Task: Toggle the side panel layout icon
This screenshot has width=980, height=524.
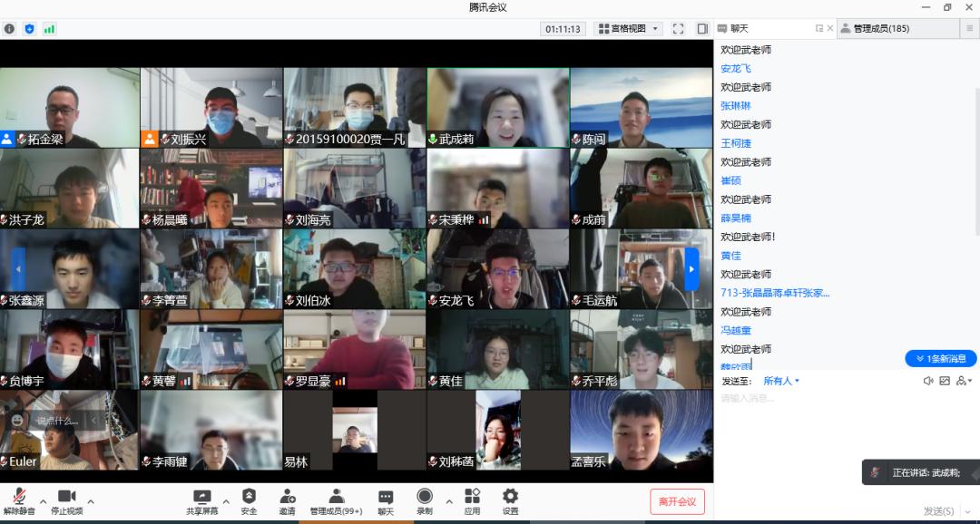Action: (702, 29)
